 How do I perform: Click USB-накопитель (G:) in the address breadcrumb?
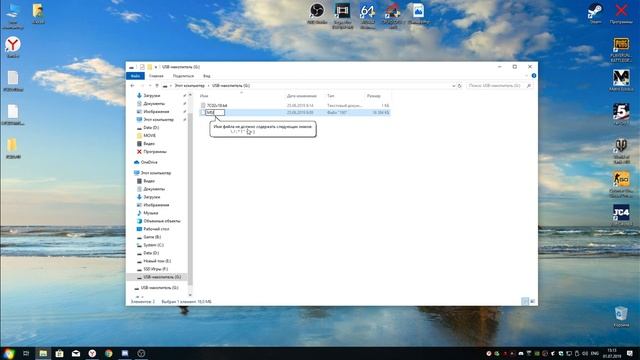coord(231,86)
